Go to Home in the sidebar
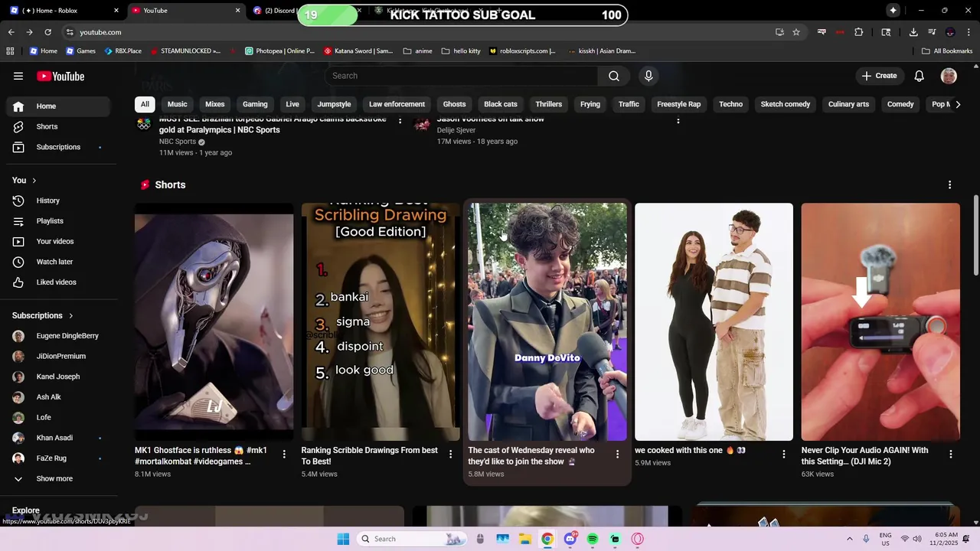 click(x=58, y=106)
